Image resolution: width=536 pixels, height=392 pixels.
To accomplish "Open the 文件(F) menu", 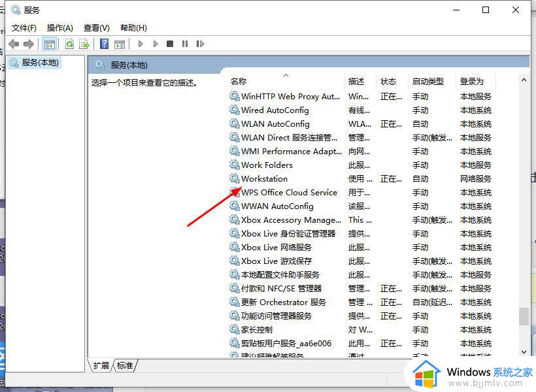I will pos(24,27).
